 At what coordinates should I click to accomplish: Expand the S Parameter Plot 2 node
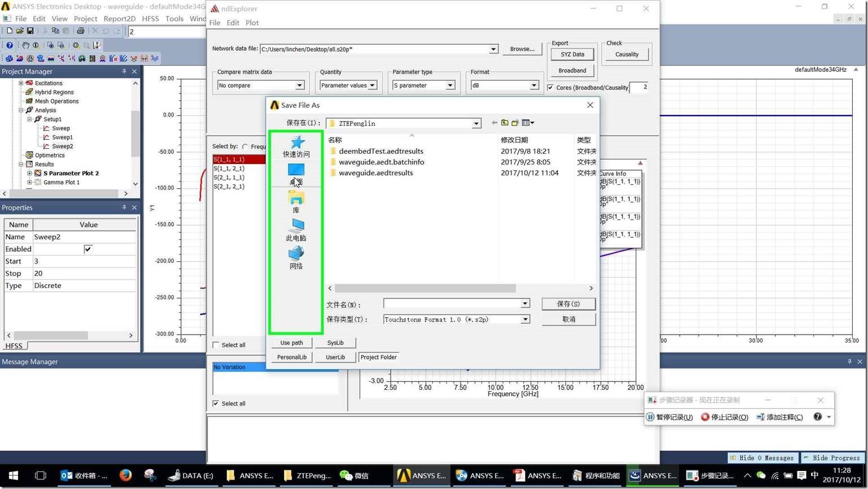point(29,173)
